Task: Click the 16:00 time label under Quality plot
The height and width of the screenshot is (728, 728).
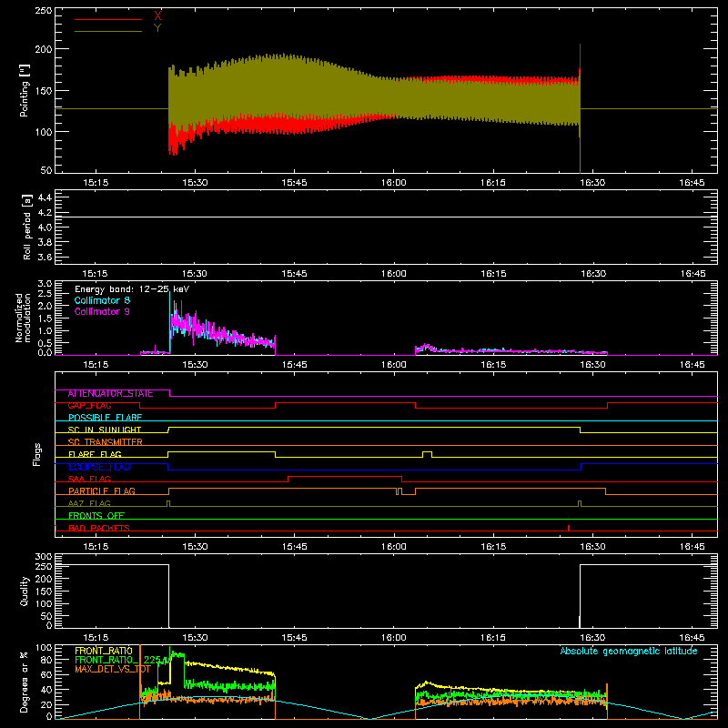Action: (394, 638)
